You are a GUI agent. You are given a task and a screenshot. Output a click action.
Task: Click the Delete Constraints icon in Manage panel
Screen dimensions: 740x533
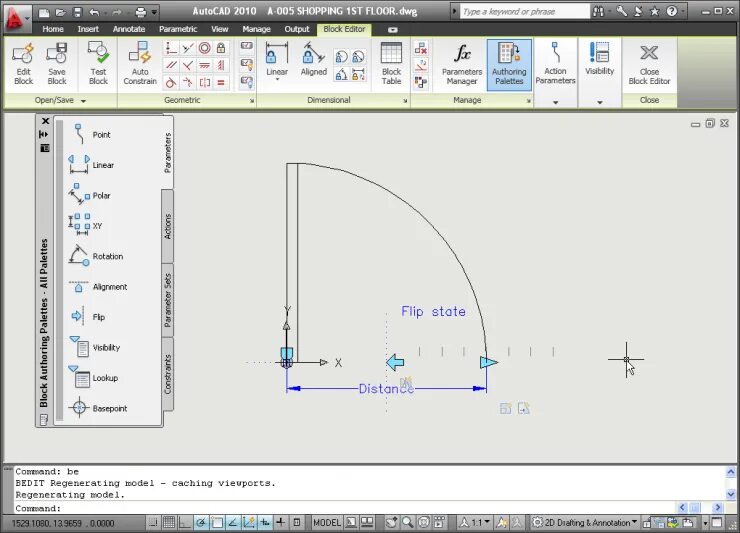(420, 48)
